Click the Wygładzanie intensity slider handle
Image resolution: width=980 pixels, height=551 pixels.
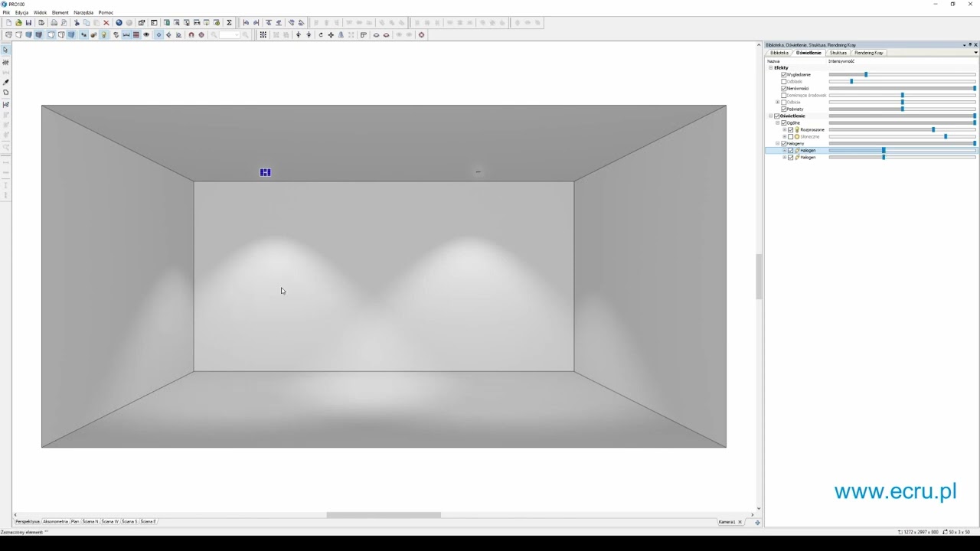pyautogui.click(x=866, y=74)
